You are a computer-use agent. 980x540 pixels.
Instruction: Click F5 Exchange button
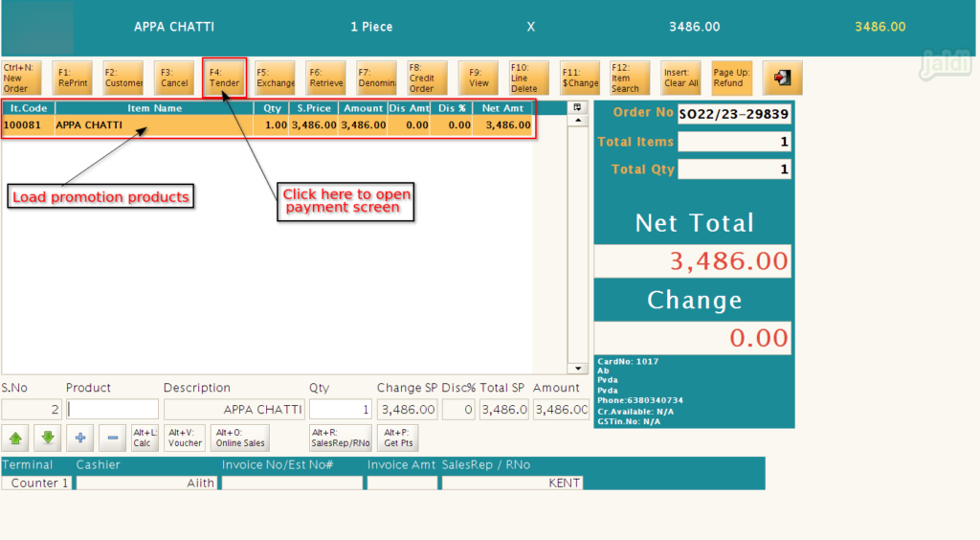(x=275, y=78)
